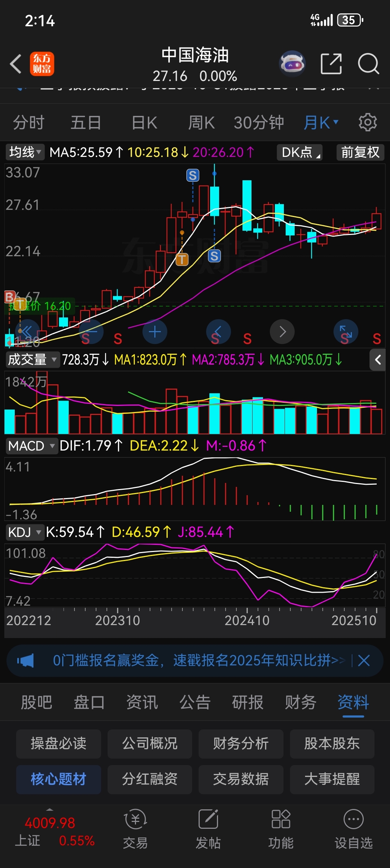390x868 pixels.
Task: Open the 交易 trade icon
Action: pyautogui.click(x=135, y=829)
